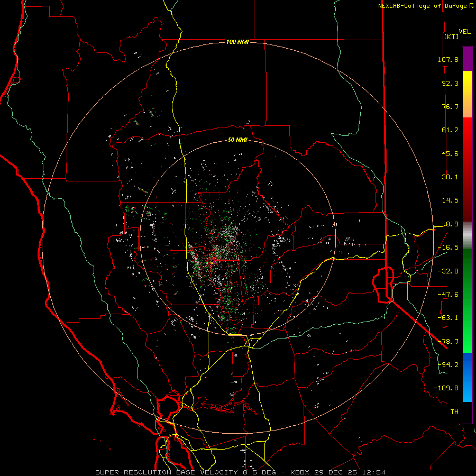This screenshot has width=476, height=476.
Task: Click the -47.6 velocity scale value
Action: point(448,295)
